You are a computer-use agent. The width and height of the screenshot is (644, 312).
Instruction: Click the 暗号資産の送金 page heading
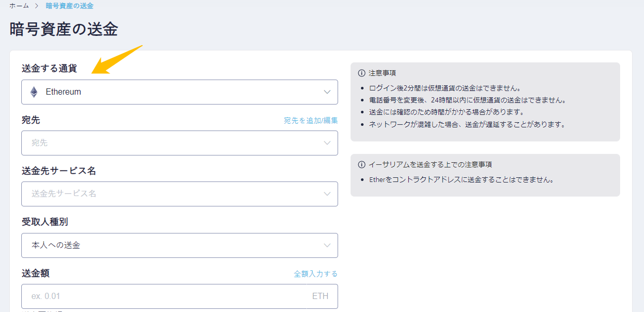coord(63,29)
